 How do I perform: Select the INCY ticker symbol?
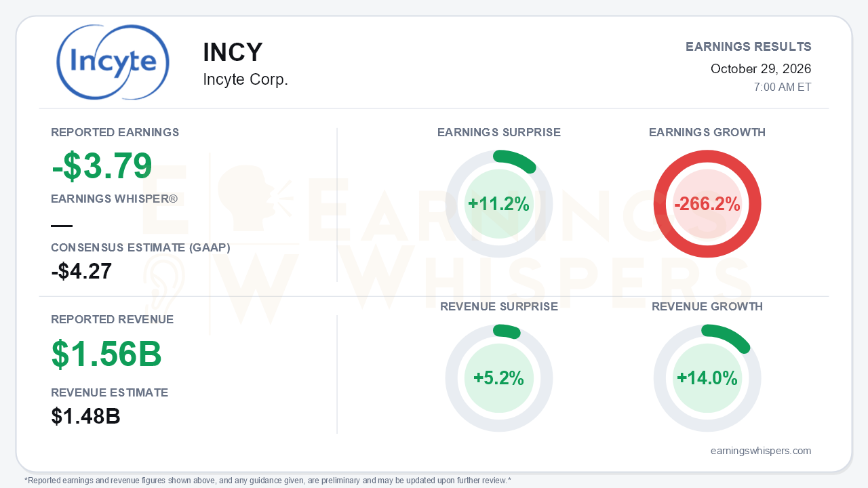point(233,53)
